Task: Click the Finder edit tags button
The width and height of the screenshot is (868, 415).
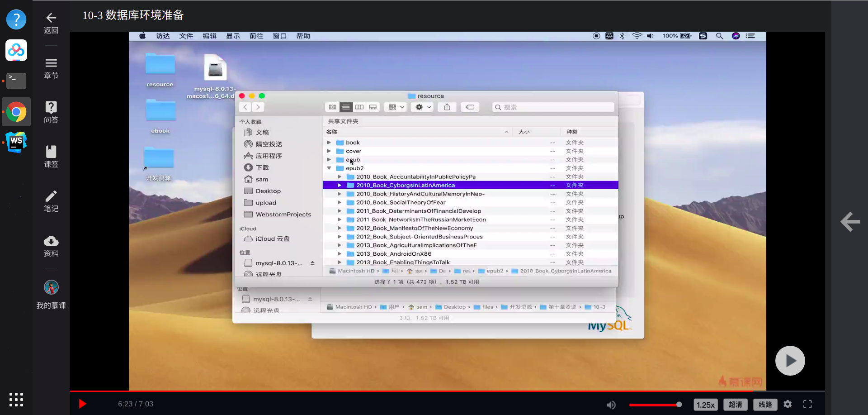Action: pyautogui.click(x=470, y=107)
